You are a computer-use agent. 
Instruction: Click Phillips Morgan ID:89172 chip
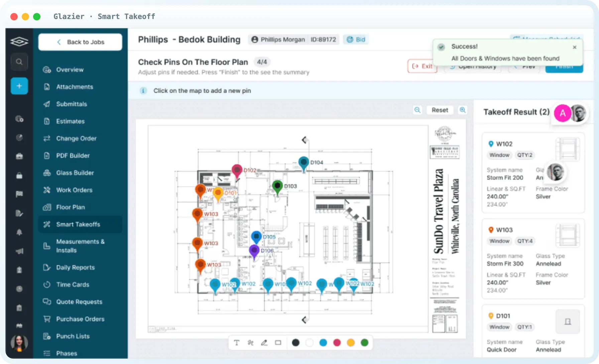click(294, 39)
